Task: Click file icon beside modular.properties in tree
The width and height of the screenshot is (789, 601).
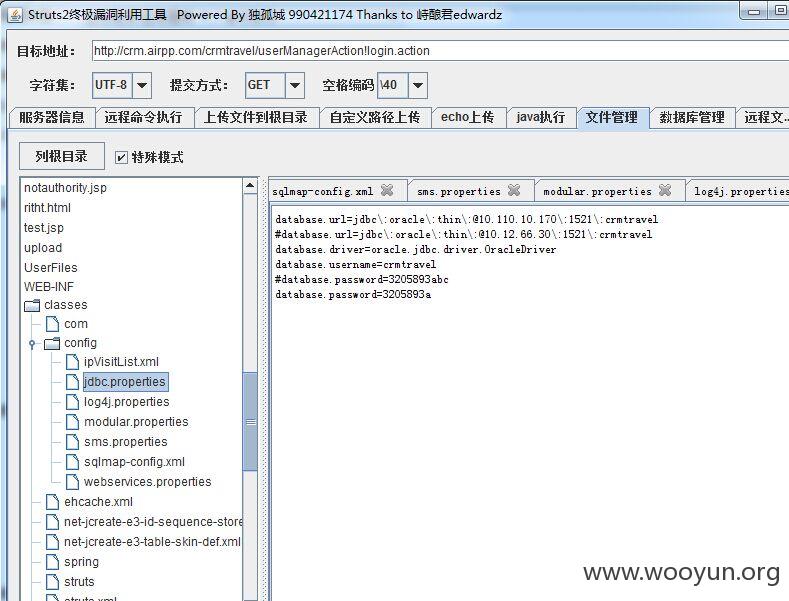Action: coord(72,422)
